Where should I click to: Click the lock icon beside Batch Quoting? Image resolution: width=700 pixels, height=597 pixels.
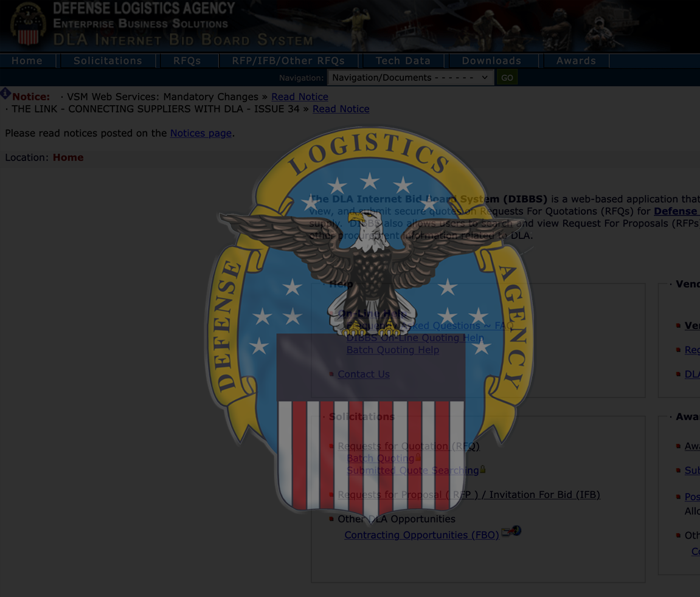pyautogui.click(x=418, y=457)
